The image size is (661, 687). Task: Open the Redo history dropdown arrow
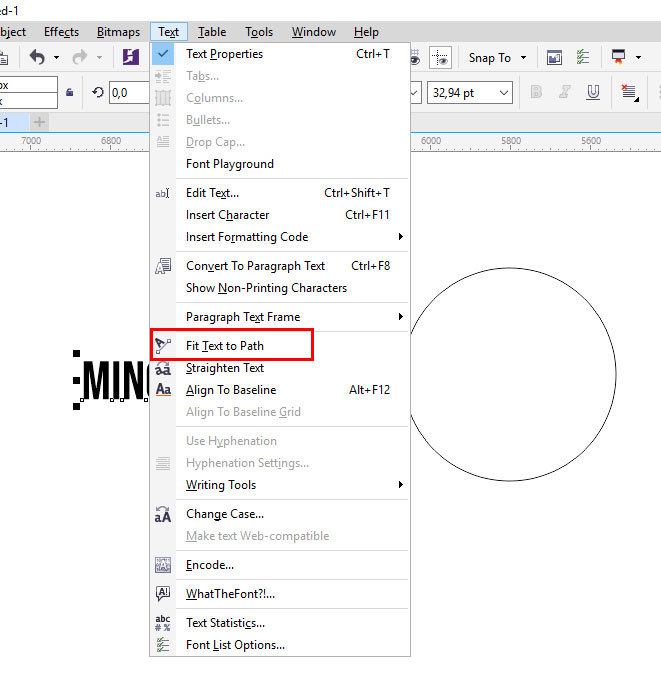pyautogui.click(x=99, y=57)
